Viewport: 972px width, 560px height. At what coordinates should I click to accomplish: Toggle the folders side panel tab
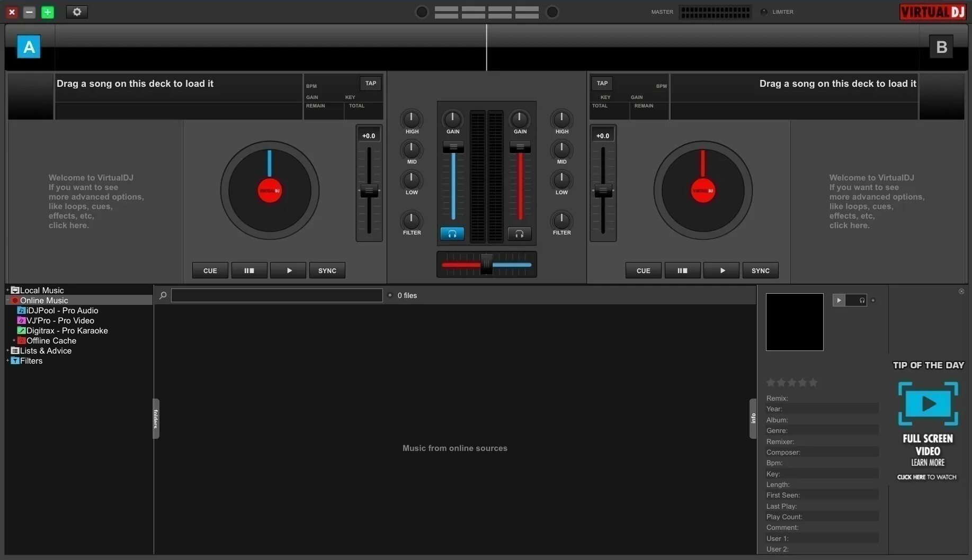156,419
